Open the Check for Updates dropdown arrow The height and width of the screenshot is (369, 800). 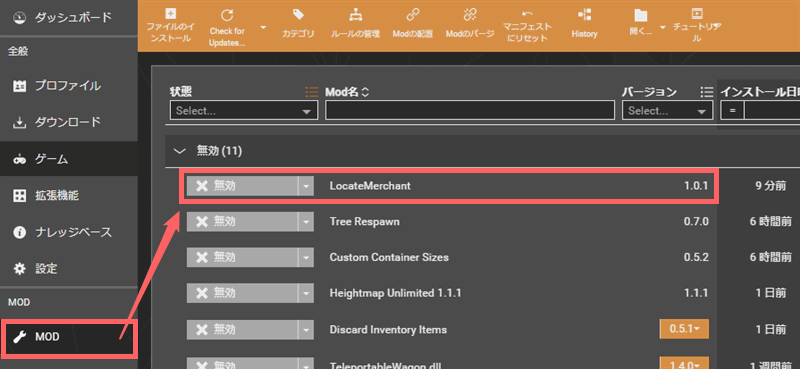[x=263, y=27]
